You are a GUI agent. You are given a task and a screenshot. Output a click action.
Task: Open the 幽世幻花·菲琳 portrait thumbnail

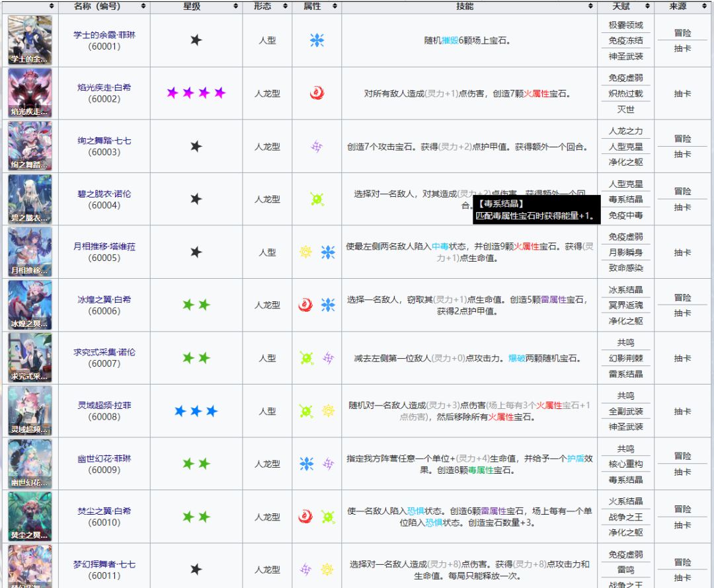tap(30, 464)
